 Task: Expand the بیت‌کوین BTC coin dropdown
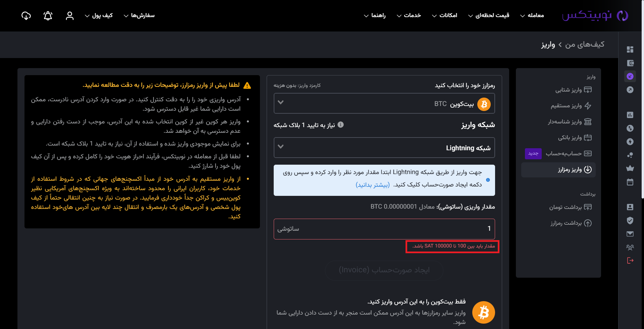[x=384, y=103]
